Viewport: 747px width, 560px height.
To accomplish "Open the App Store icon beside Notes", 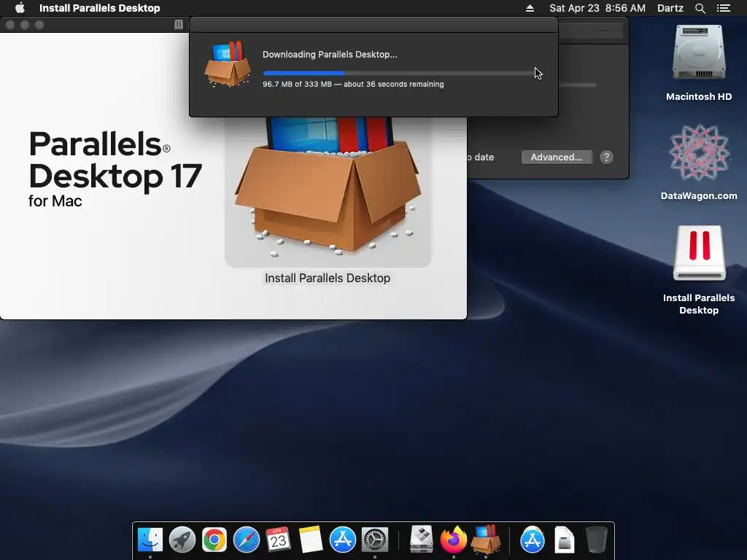I will click(343, 540).
